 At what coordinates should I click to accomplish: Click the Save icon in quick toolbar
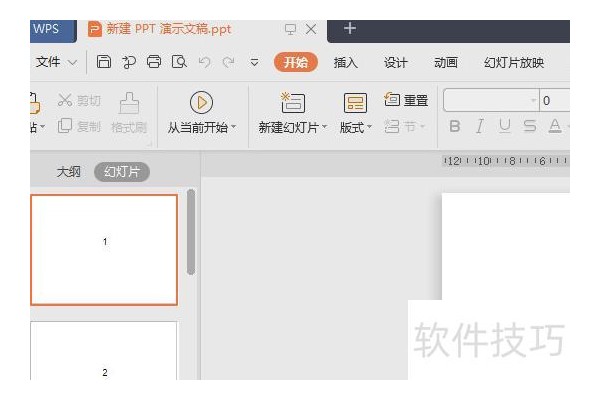tap(104, 62)
